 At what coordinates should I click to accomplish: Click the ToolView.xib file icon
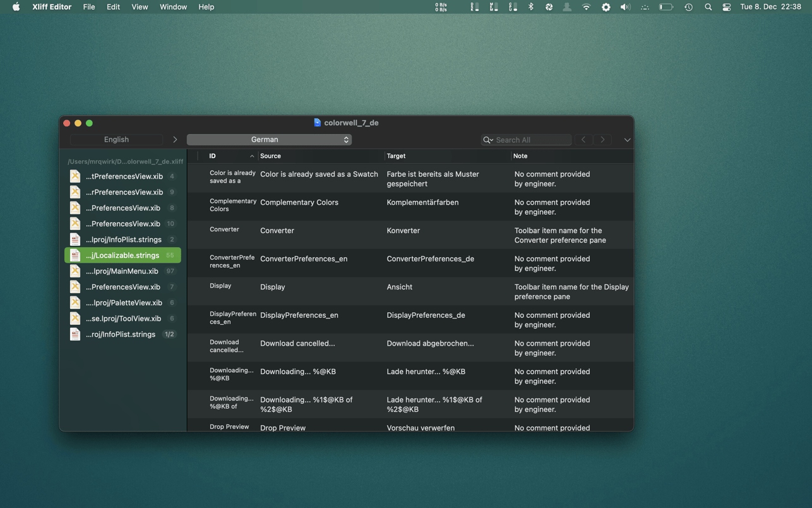75,318
